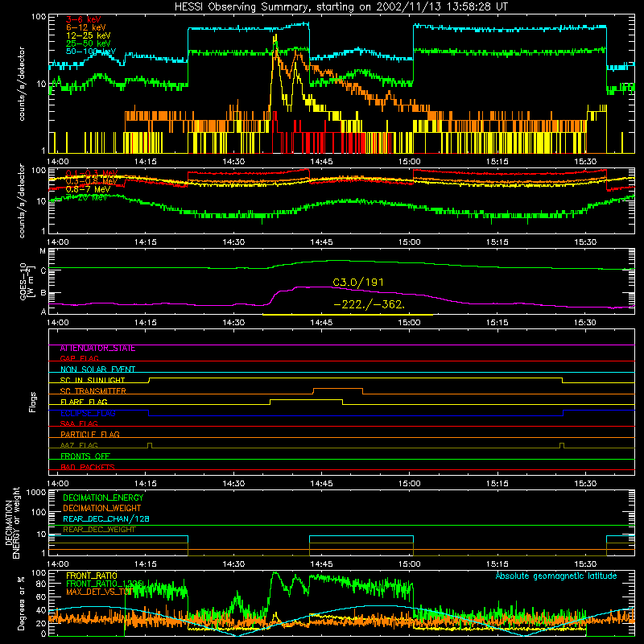The width and height of the screenshot is (644, 644).
Task: Click the Degrees or % axis title
Action: pos(21,603)
